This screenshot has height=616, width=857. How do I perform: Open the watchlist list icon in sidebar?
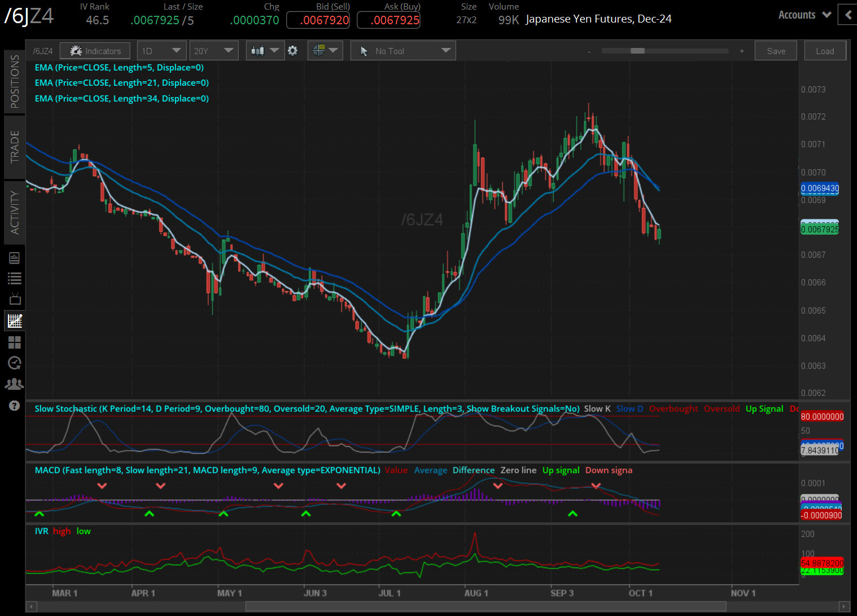click(x=15, y=278)
